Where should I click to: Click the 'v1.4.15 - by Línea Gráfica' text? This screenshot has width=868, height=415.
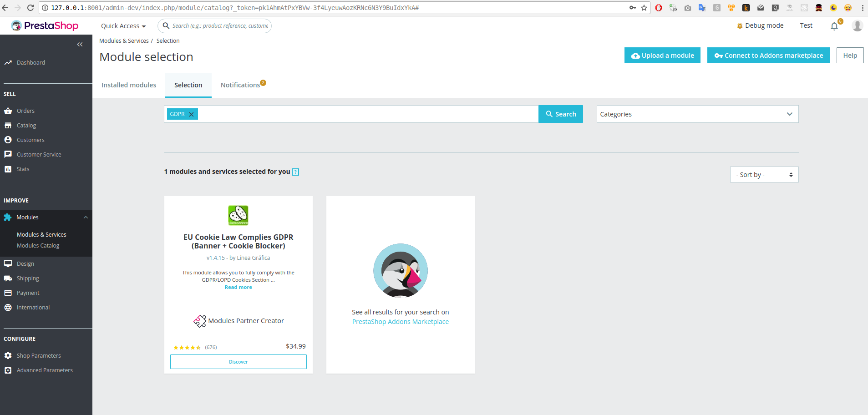[239, 258]
